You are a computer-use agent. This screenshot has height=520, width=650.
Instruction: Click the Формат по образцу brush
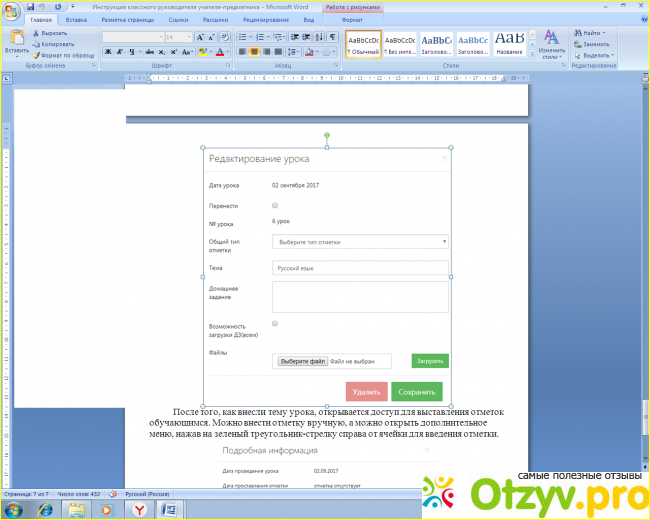pyautogui.click(x=36, y=54)
